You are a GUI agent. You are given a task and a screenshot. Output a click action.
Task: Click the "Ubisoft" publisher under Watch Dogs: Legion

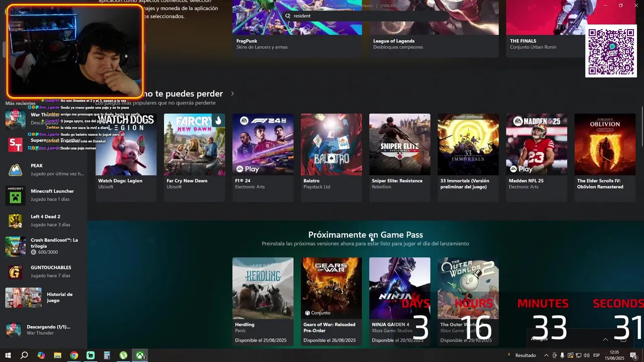106,187
